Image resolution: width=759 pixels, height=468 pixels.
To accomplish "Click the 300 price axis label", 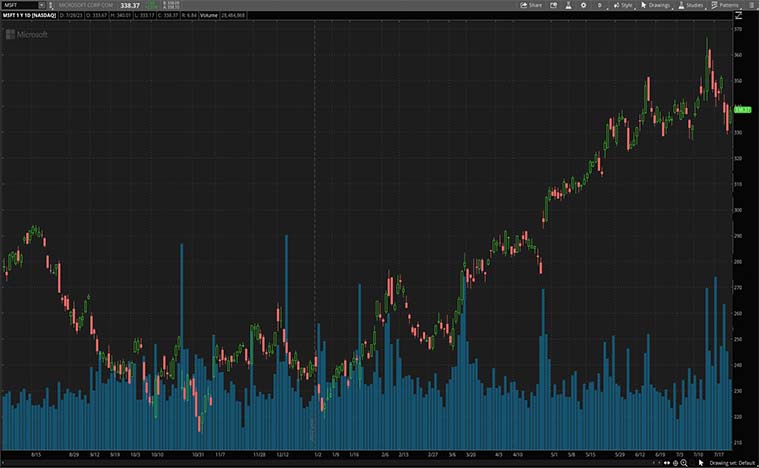I will 738,210.
